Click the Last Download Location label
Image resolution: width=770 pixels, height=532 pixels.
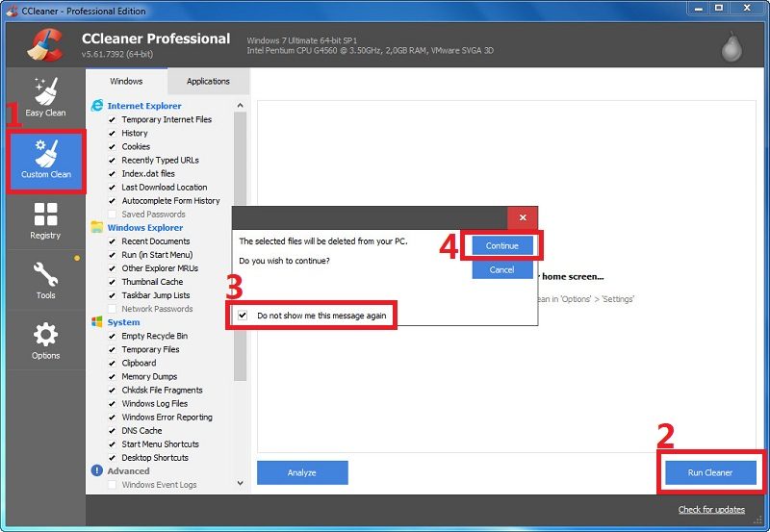[x=165, y=187]
